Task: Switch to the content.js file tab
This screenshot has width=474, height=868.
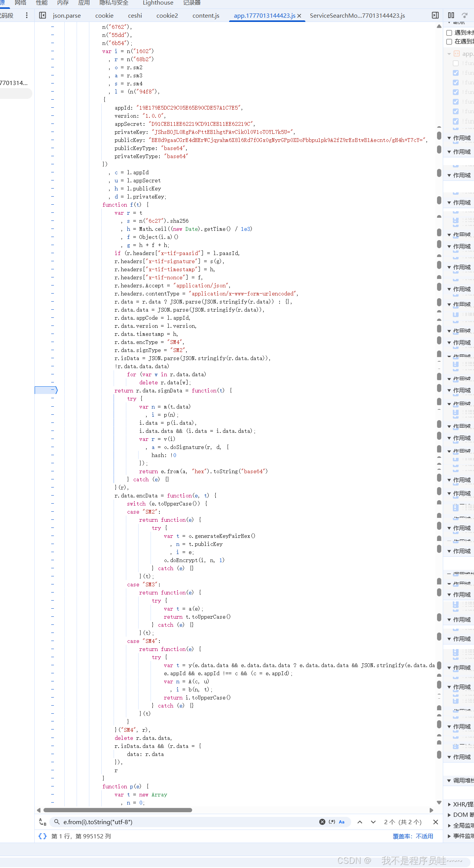Action: [x=206, y=16]
